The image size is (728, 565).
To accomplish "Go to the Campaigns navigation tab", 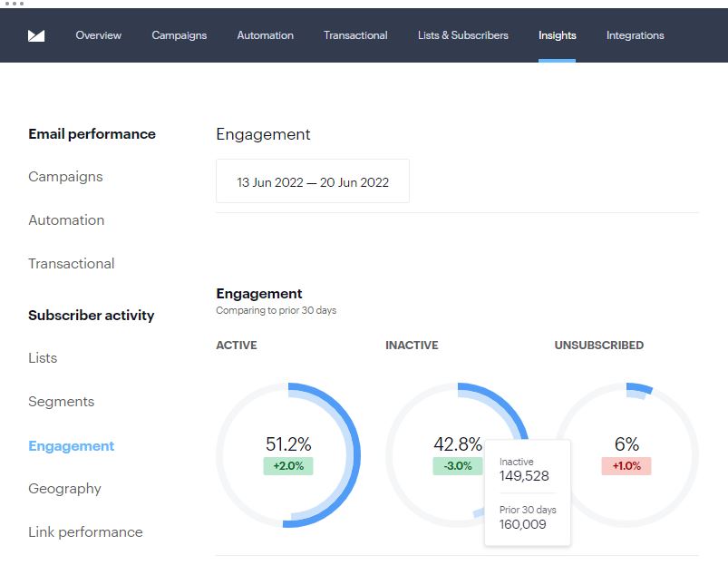I will 179,35.
